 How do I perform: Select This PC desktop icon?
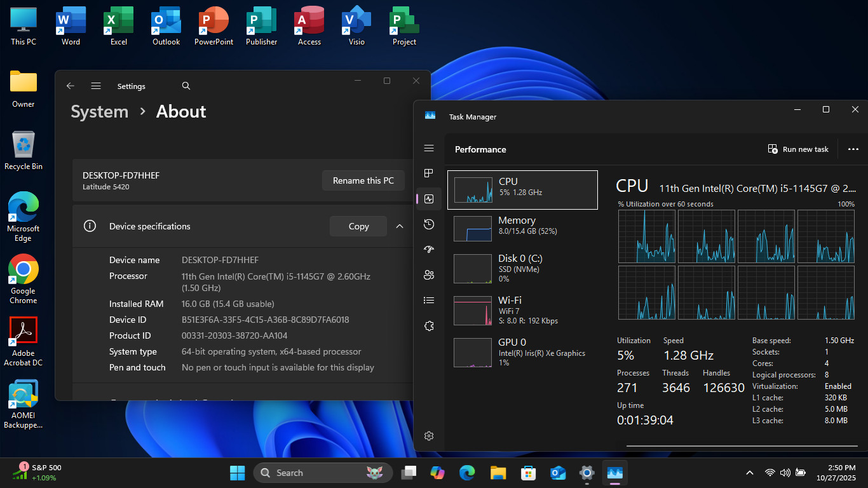pos(24,26)
